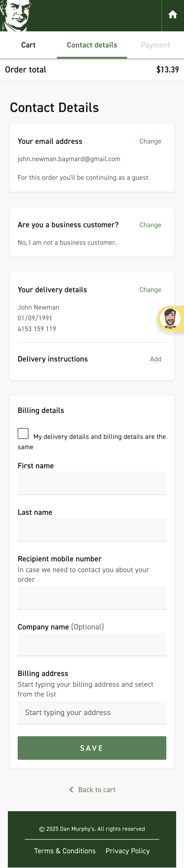The height and width of the screenshot is (868, 184).
Task: Change your email address
Action: click(x=150, y=142)
